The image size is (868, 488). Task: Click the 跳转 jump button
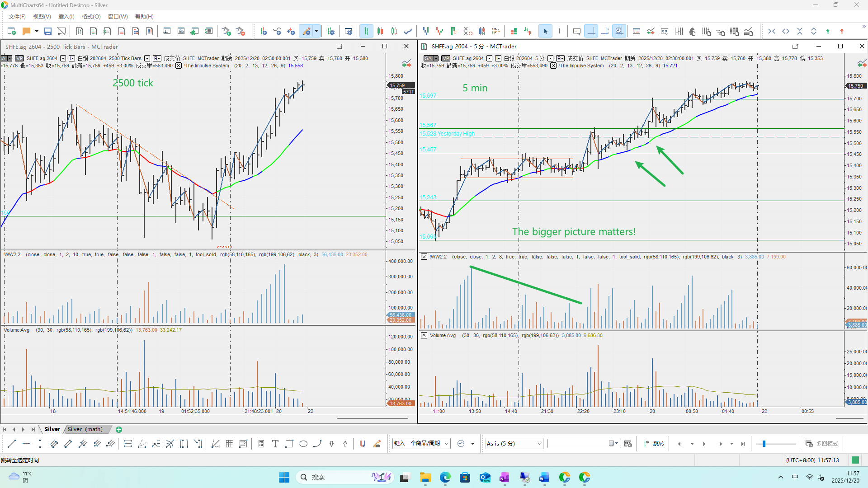[654, 444]
